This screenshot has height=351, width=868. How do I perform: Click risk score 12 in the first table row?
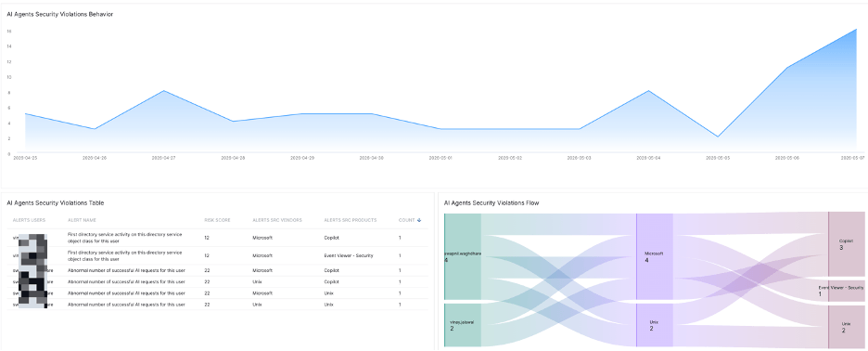207,238
